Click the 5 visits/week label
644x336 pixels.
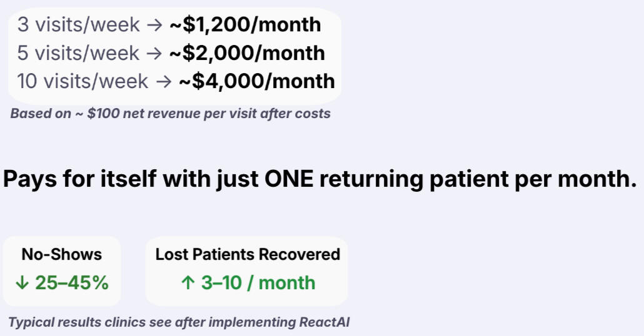pyautogui.click(x=78, y=54)
